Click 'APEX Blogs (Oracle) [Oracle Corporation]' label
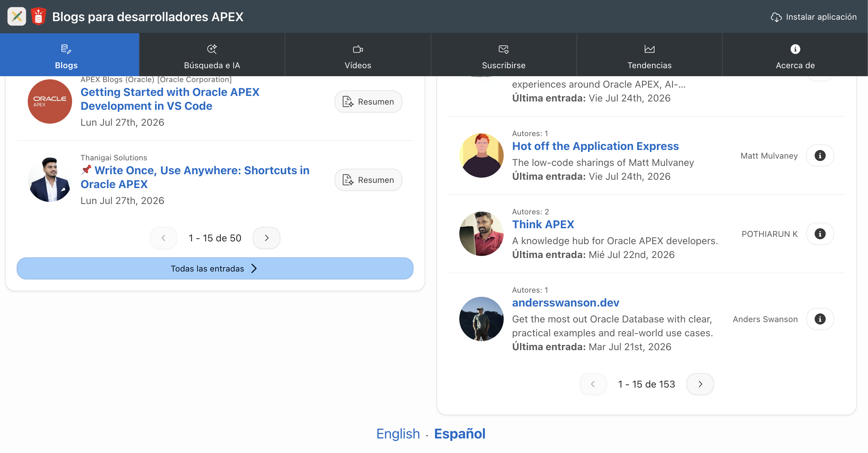Viewport: 868px width, 453px height. click(x=156, y=79)
